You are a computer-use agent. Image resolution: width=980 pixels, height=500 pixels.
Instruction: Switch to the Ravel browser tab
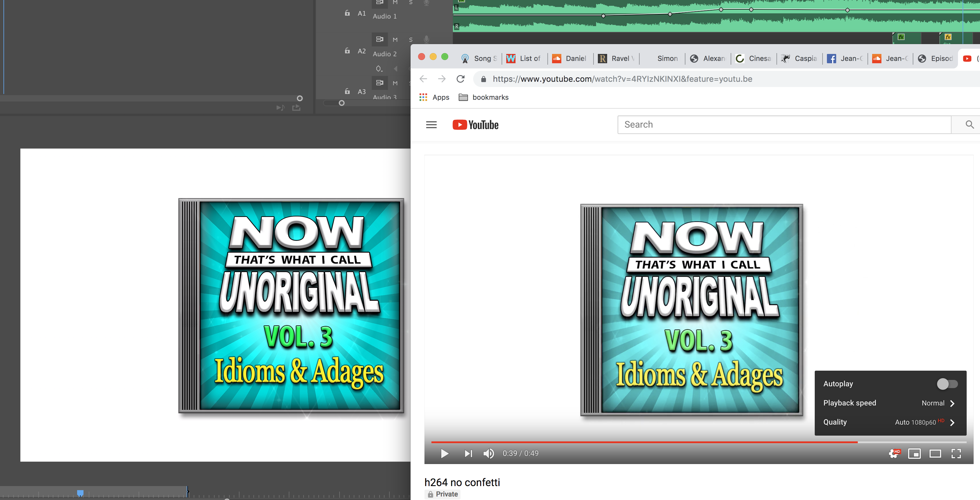tap(616, 59)
